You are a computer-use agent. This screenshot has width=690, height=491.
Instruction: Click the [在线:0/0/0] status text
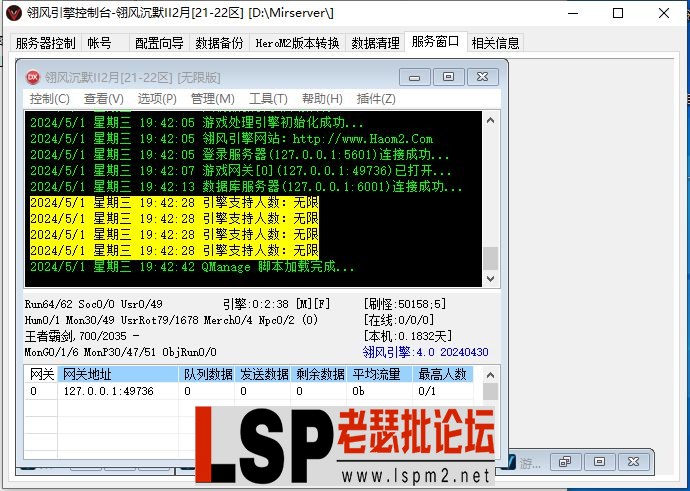399,320
